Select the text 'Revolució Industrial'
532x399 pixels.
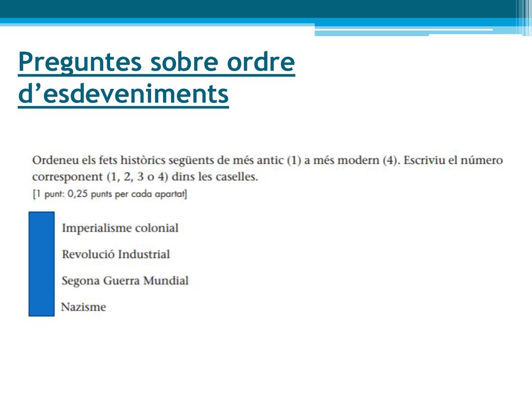click(116, 254)
